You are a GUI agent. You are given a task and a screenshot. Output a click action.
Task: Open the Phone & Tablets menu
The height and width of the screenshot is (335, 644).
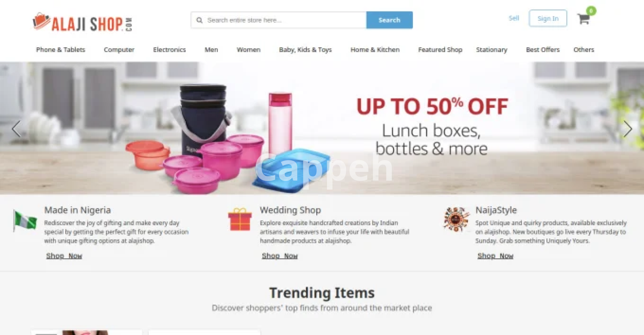click(61, 50)
